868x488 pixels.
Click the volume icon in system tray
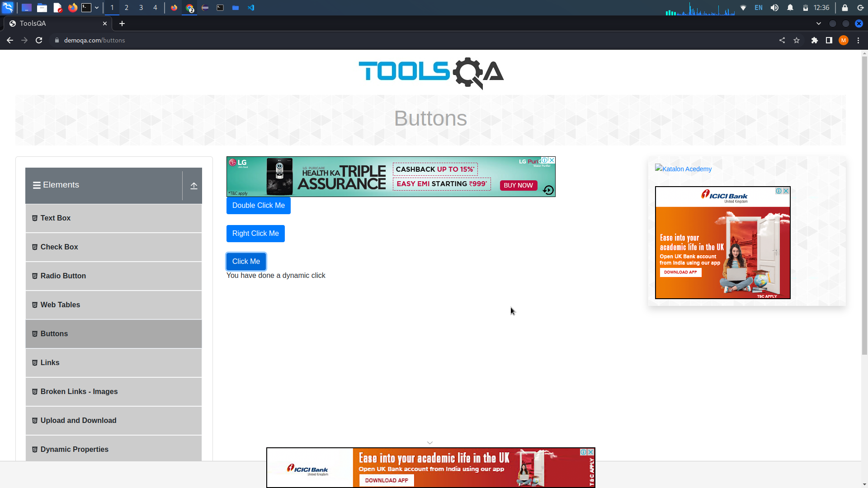(774, 8)
